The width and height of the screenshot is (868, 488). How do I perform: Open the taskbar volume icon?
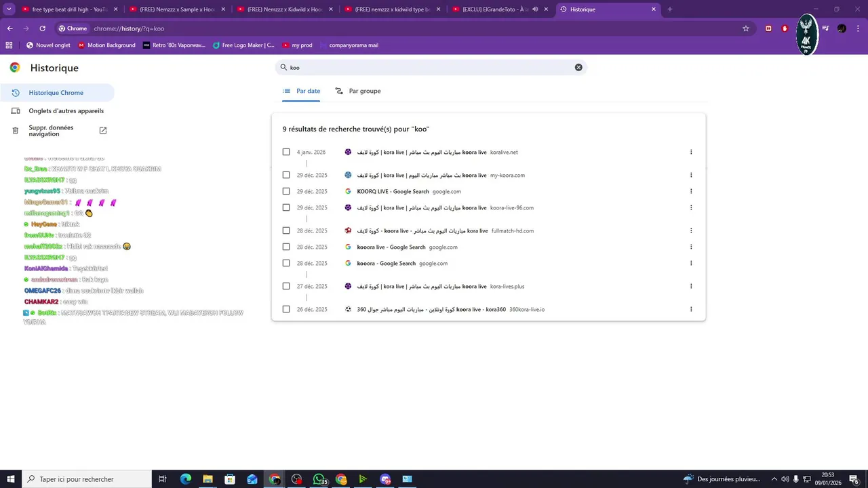point(785,479)
